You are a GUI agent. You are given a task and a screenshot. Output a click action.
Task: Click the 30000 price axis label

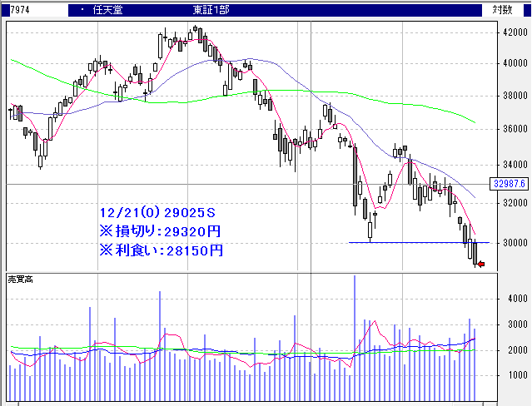tap(510, 242)
